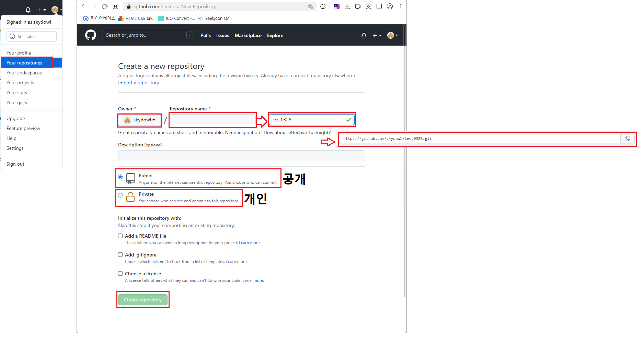644x347 pixels.
Task: View notifications via the header bell icon
Action: (364, 35)
